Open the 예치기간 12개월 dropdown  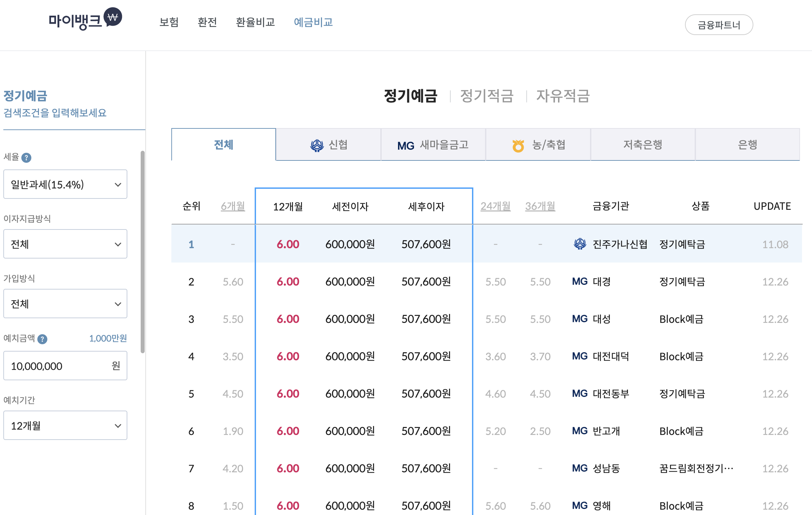(x=65, y=425)
